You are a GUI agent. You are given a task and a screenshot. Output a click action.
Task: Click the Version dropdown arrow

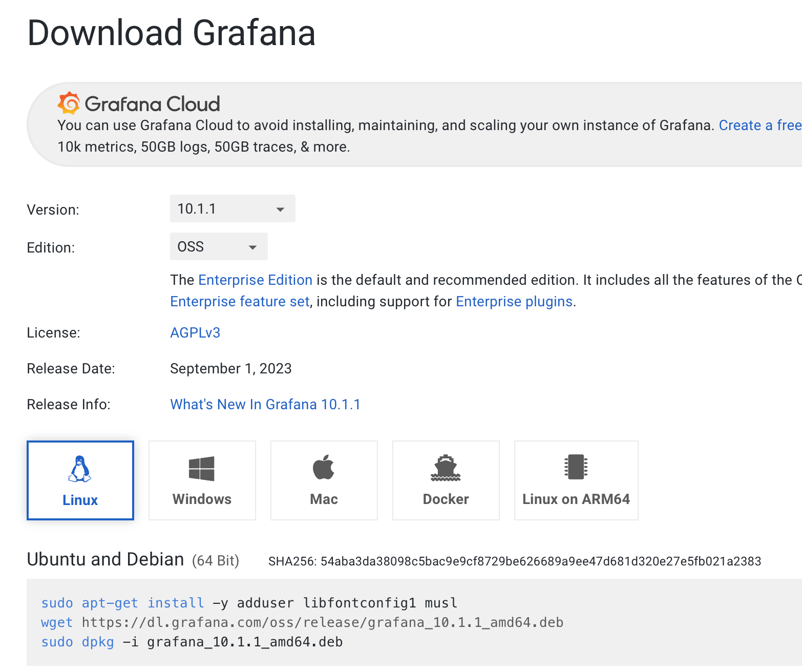280,209
